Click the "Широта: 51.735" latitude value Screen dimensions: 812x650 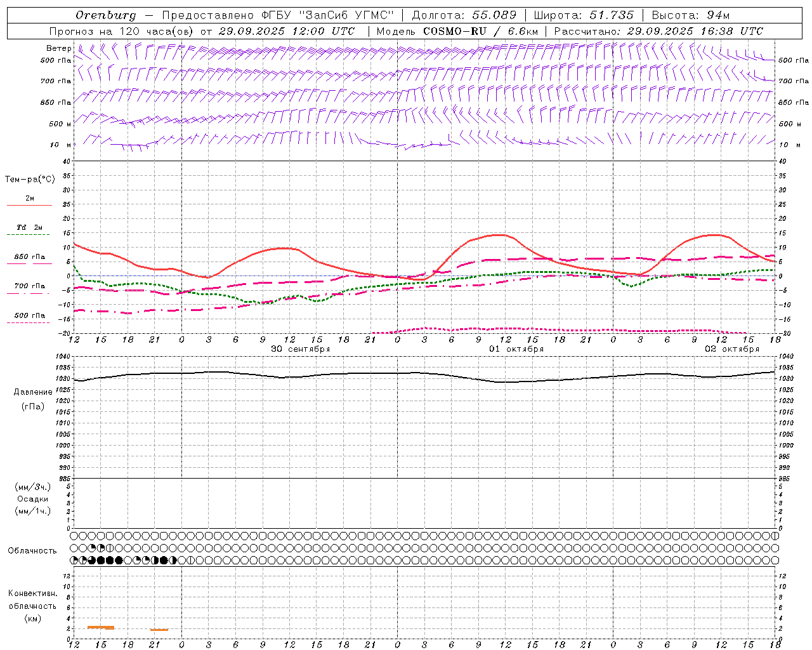tap(584, 15)
